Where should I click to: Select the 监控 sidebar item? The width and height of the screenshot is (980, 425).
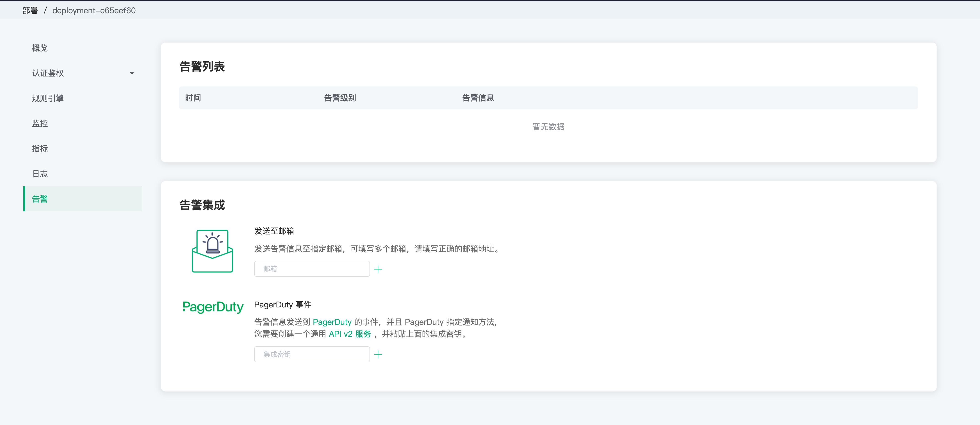click(x=40, y=123)
